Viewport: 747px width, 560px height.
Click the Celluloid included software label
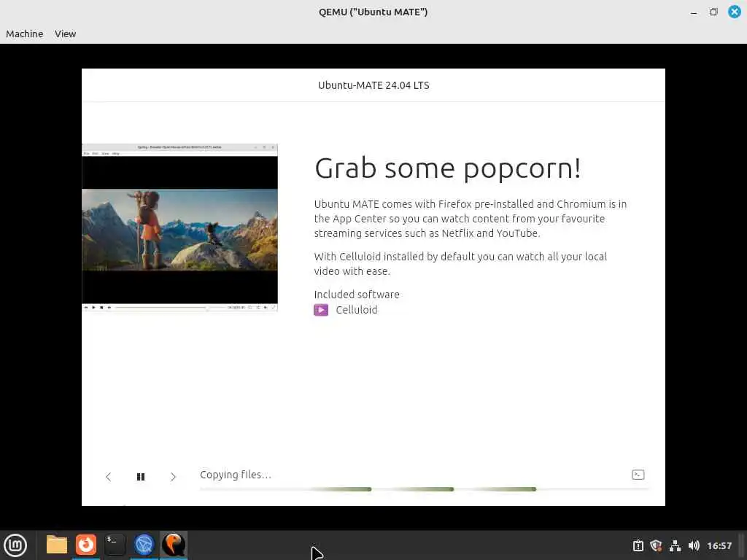tap(356, 310)
